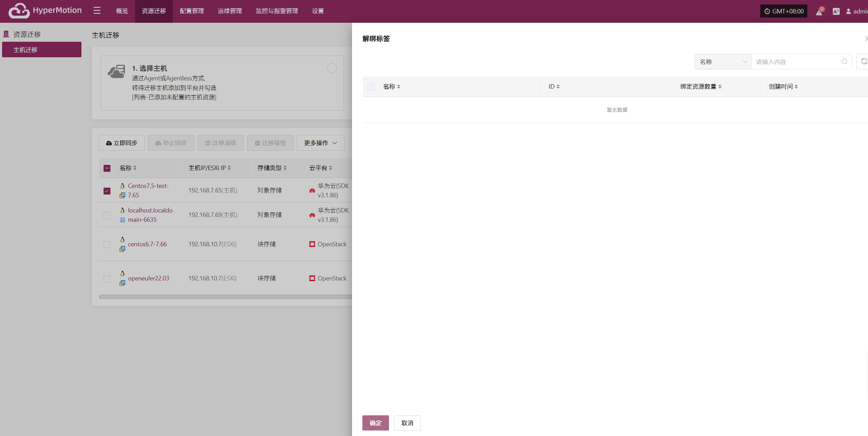Click the language translation icon
This screenshot has height=436, width=868.
836,11
